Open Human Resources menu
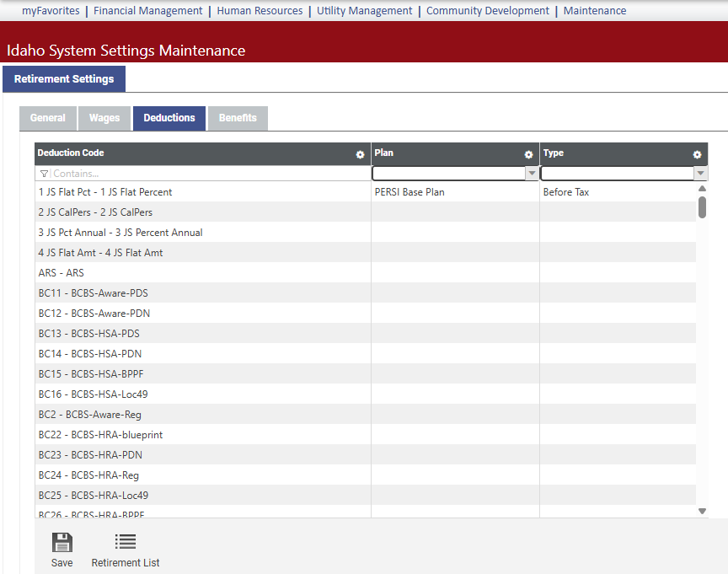The image size is (728, 574). coord(260,11)
